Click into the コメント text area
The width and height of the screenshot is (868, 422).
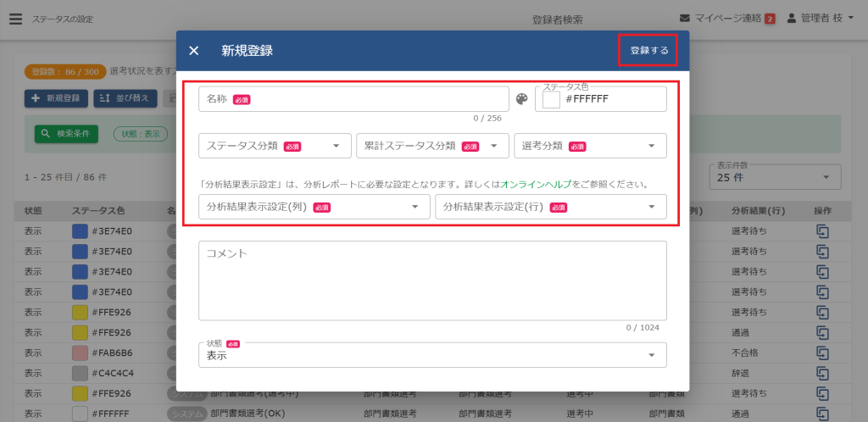(x=432, y=280)
